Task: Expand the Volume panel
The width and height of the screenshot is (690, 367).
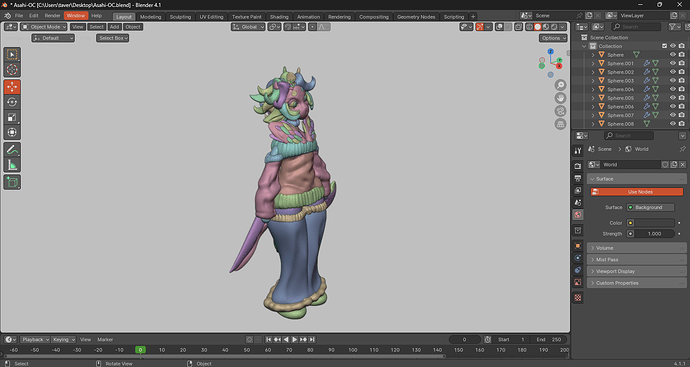Action: click(637, 248)
